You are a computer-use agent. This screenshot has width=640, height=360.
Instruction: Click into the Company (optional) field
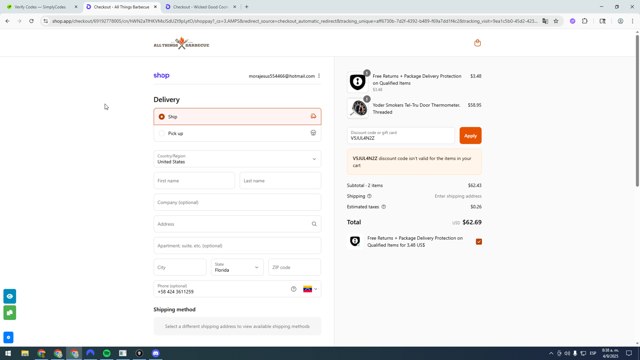(x=237, y=202)
